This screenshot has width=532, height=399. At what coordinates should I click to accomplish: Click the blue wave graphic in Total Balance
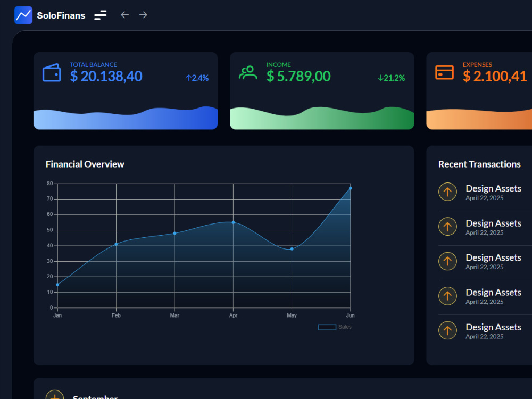point(126,118)
